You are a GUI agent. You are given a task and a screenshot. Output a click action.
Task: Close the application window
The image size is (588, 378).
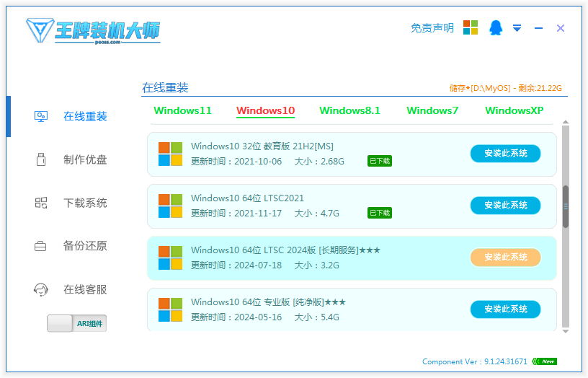click(560, 28)
